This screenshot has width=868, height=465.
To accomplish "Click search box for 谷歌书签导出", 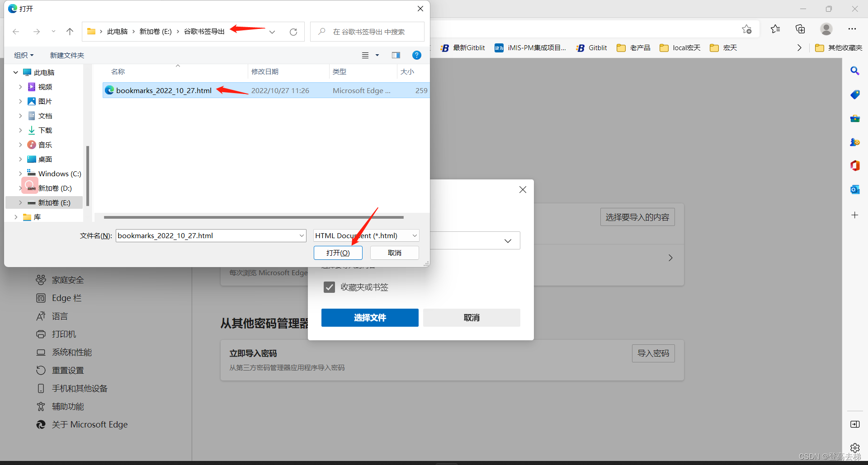I will pyautogui.click(x=367, y=32).
